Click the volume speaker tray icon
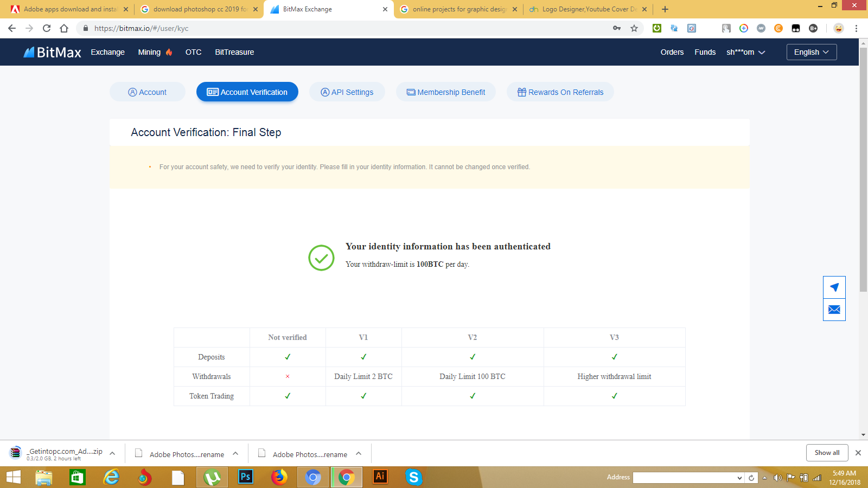Image resolution: width=868 pixels, height=488 pixels. click(x=777, y=478)
